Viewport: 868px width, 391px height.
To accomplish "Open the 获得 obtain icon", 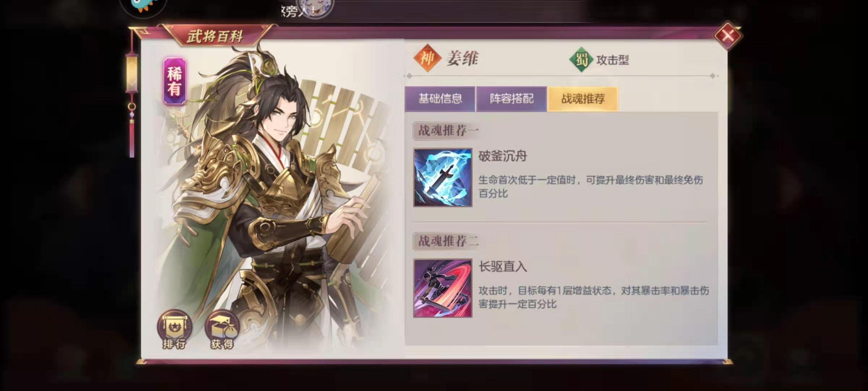I will (222, 329).
